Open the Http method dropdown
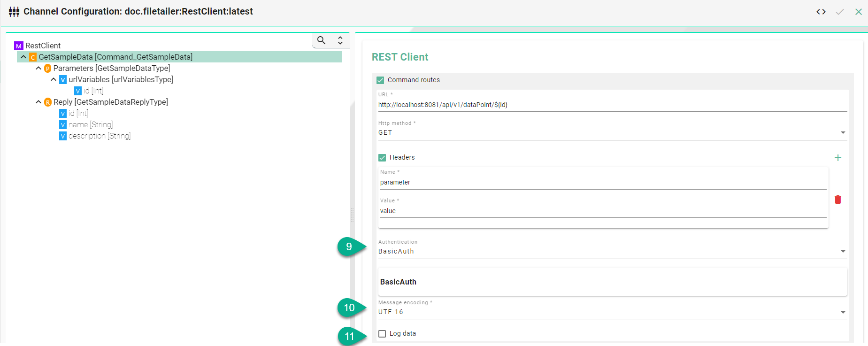The height and width of the screenshot is (346, 868). click(x=610, y=133)
